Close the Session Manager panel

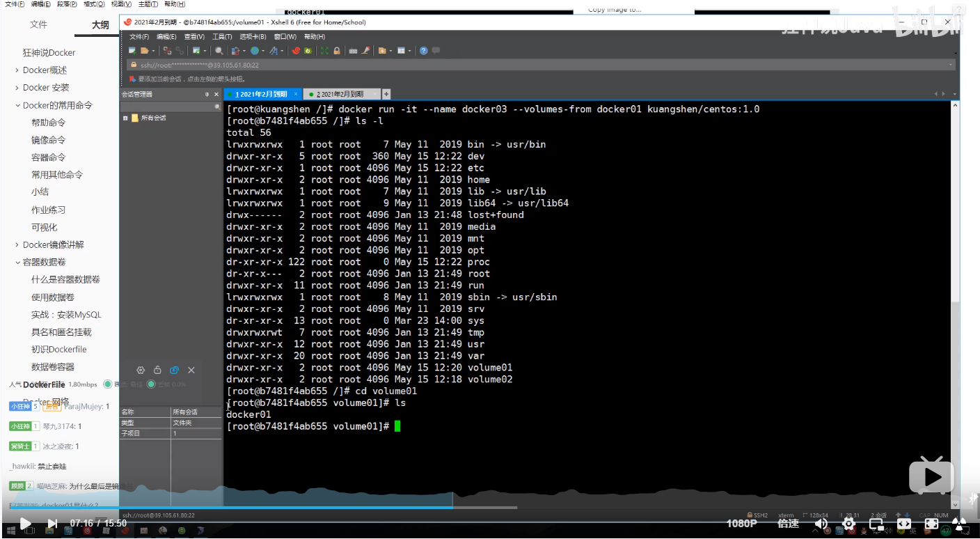[x=216, y=94]
